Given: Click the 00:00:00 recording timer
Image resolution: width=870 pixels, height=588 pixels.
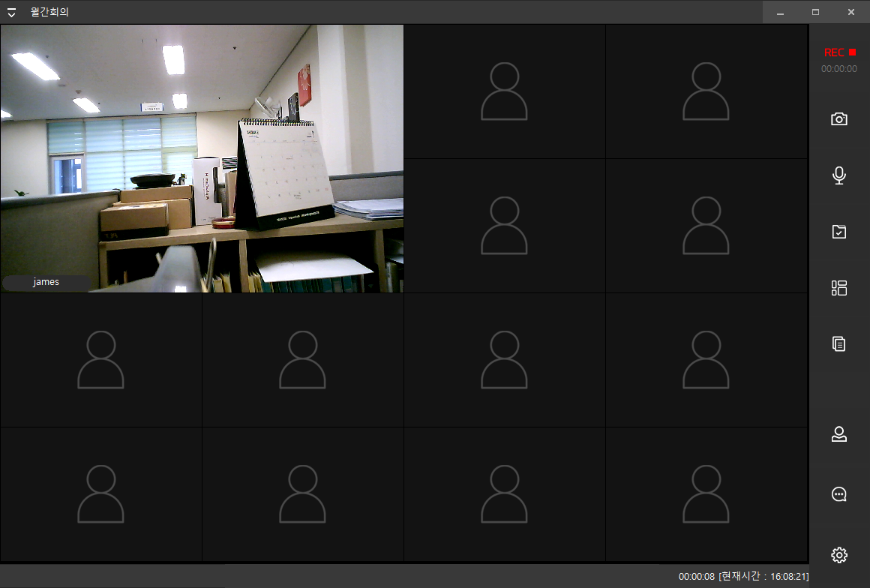Looking at the screenshot, I should click(x=839, y=69).
